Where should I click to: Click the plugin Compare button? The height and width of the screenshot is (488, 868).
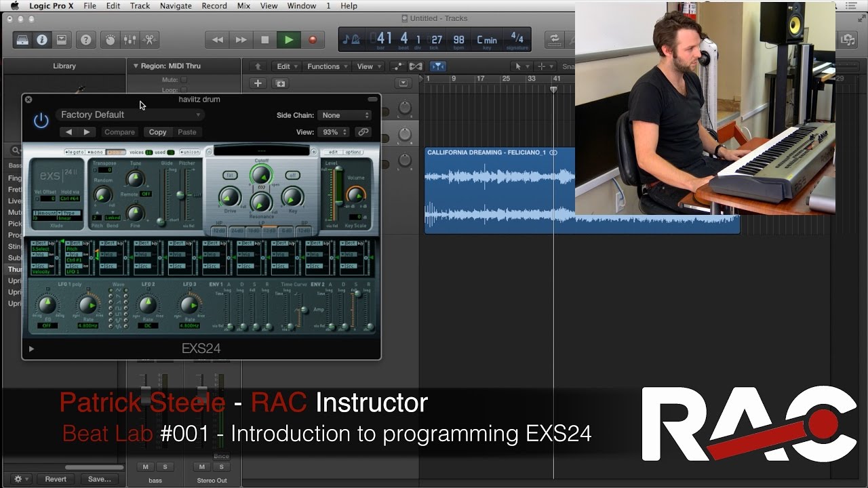coord(119,132)
